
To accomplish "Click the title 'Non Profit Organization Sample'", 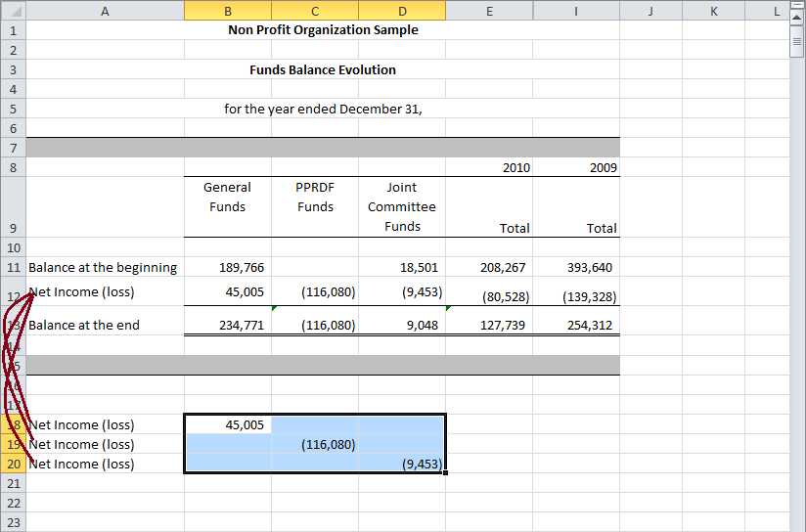I will coord(323,29).
